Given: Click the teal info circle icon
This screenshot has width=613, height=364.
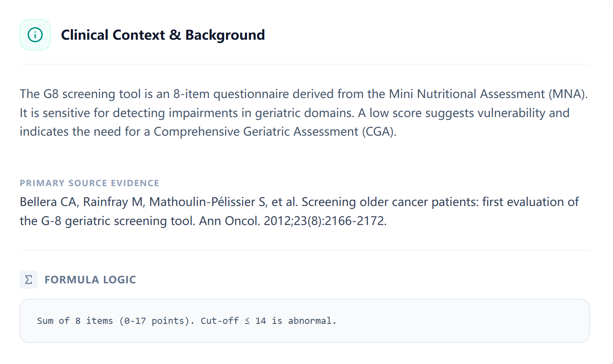Looking at the screenshot, I should [x=35, y=35].
